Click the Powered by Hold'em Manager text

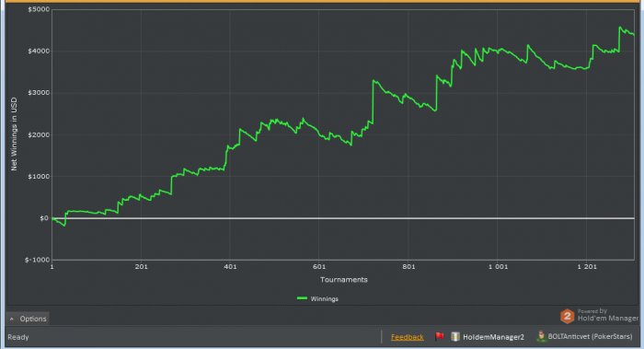tap(608, 315)
